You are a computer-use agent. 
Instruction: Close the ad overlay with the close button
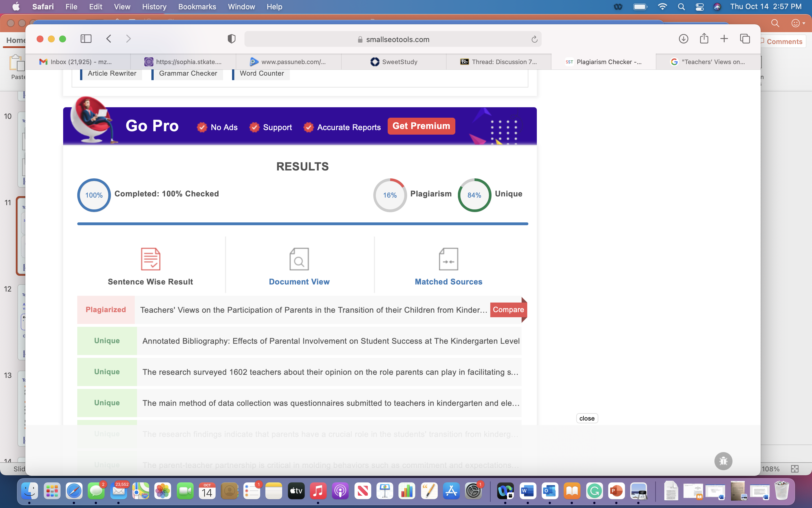pyautogui.click(x=587, y=418)
